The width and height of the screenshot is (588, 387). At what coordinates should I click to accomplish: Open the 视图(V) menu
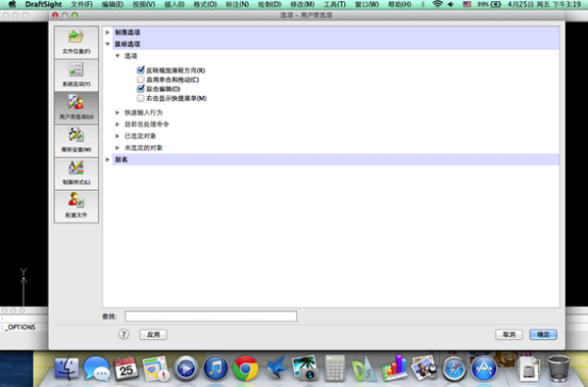pos(144,5)
